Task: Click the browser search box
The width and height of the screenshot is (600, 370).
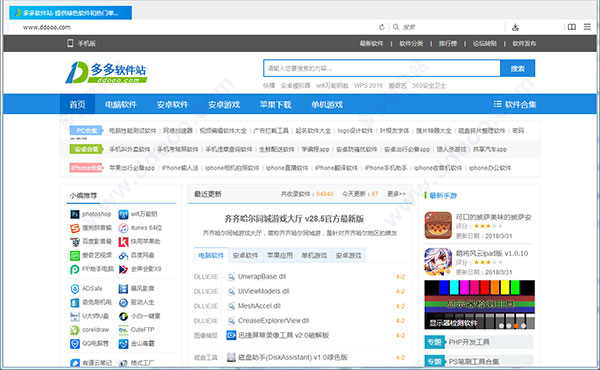Action: [x=448, y=27]
